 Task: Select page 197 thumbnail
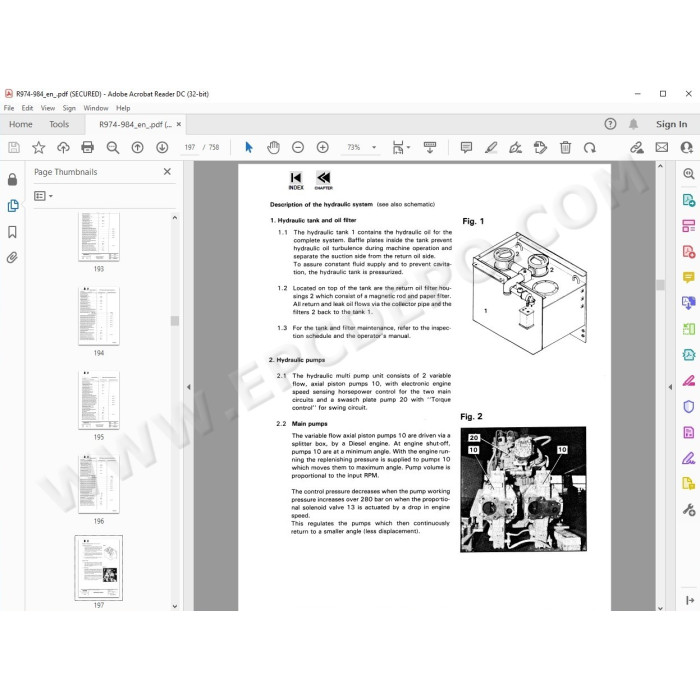pos(99,568)
